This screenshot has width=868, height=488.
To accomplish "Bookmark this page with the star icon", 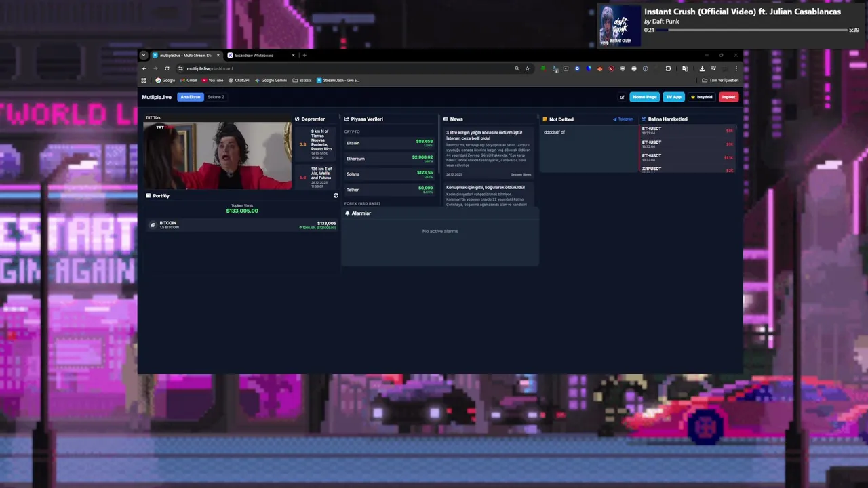I will pyautogui.click(x=527, y=68).
